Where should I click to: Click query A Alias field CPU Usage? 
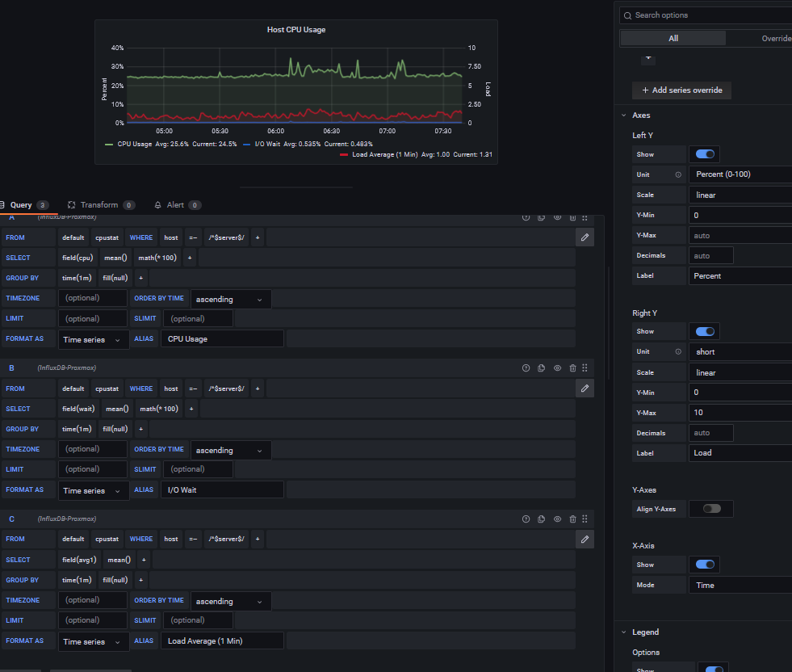tap(222, 339)
